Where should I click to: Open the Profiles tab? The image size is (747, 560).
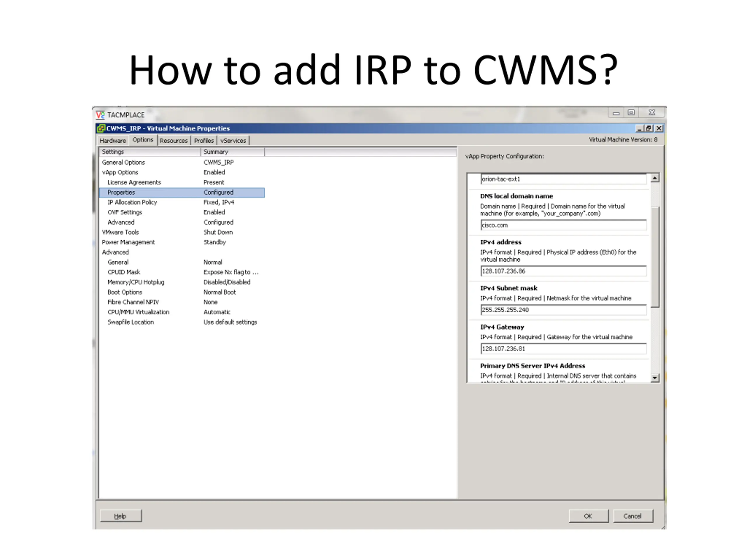[x=204, y=140]
